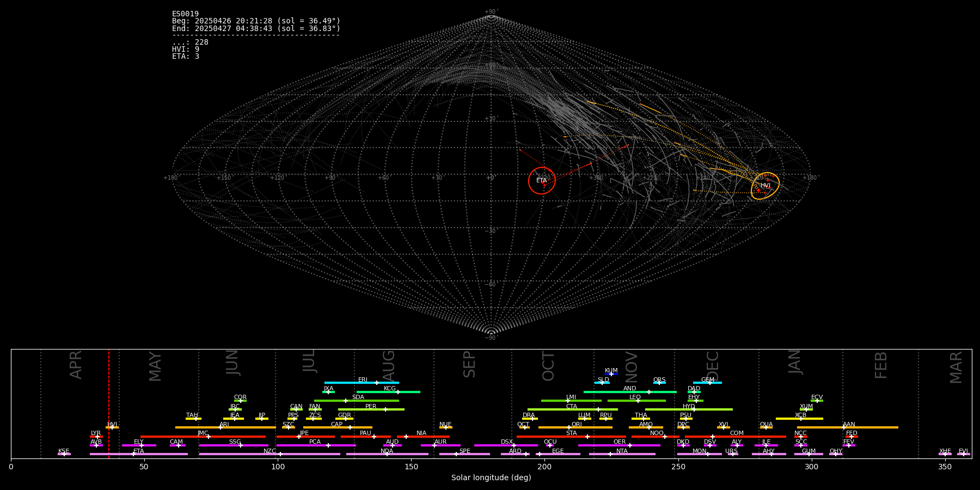Click the CTA shower label

coord(572,407)
